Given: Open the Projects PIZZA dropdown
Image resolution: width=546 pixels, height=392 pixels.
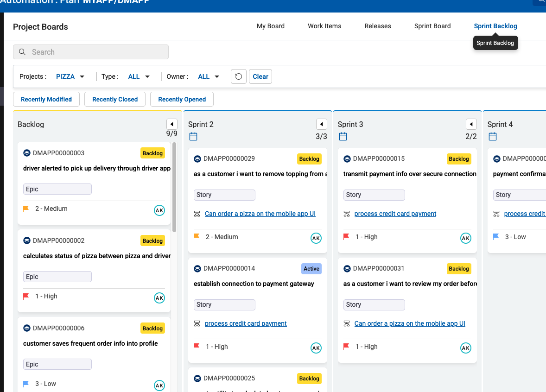Looking at the screenshot, I should (70, 76).
